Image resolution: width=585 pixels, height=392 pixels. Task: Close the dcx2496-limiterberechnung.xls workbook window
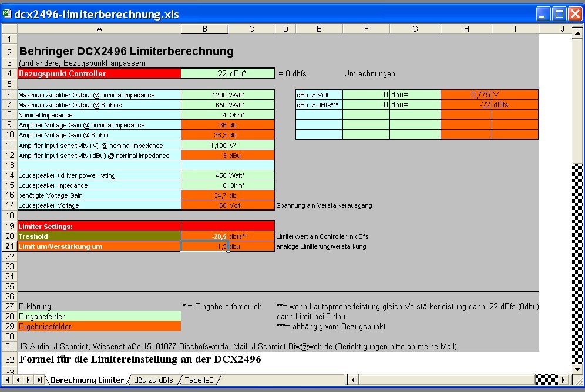coord(575,14)
